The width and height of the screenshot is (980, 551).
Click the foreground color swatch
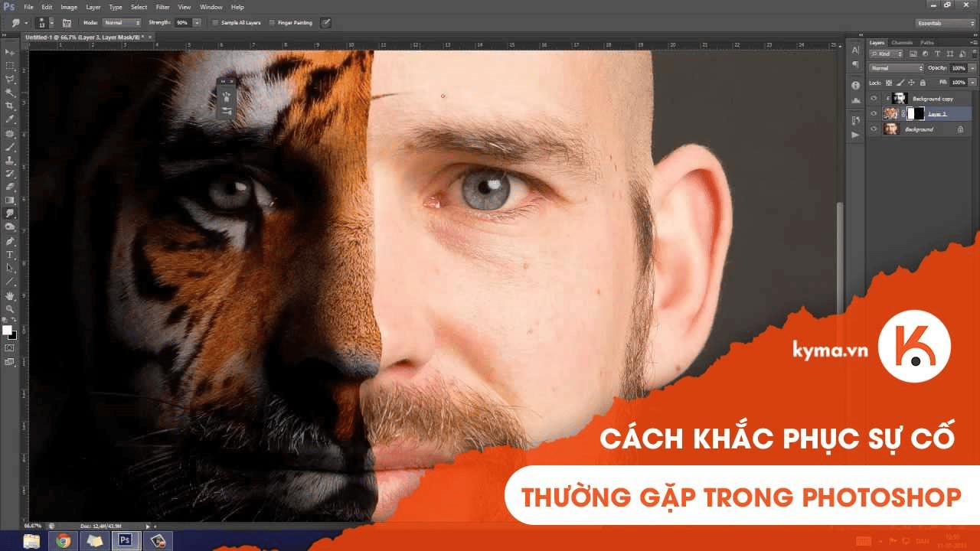tap(7, 330)
